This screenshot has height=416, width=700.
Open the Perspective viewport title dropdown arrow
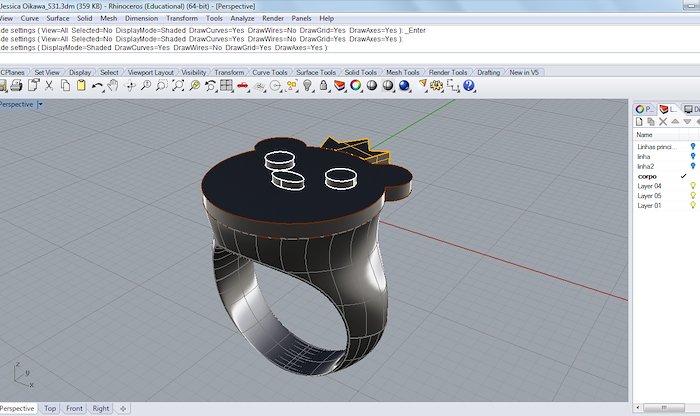40,104
